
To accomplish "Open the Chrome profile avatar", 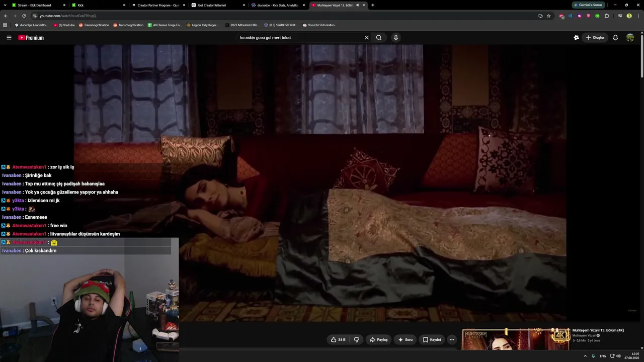I will [x=629, y=16].
